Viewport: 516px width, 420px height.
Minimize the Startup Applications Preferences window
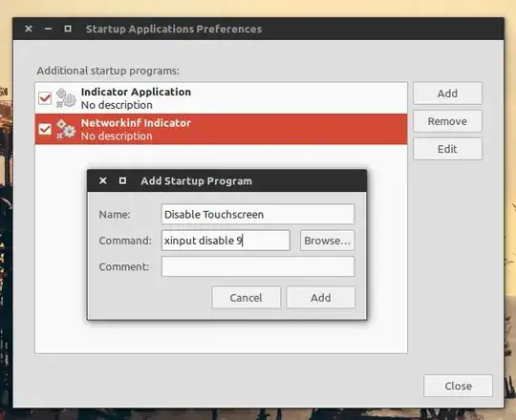click(48, 29)
